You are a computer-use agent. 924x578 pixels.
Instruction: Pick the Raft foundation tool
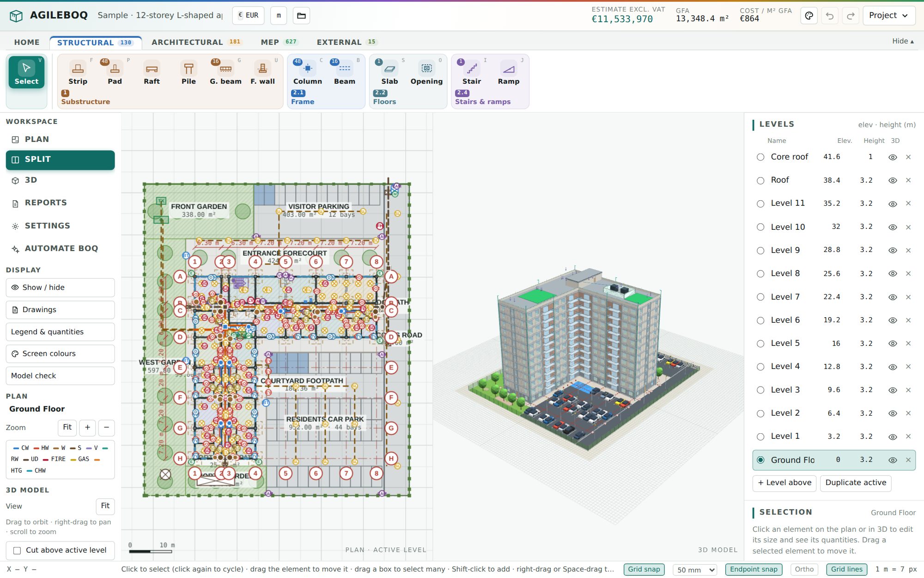coord(152,73)
